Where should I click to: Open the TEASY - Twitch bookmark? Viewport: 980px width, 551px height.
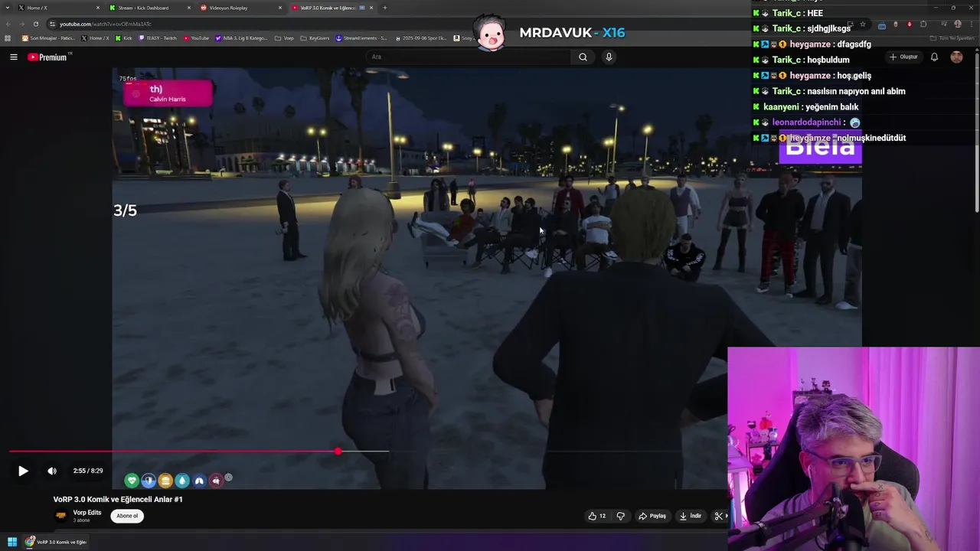[x=158, y=37]
